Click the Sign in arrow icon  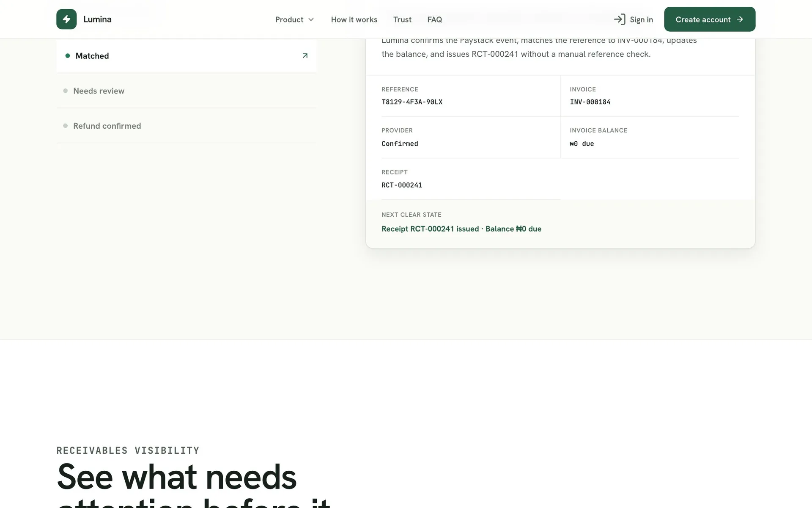(620, 19)
